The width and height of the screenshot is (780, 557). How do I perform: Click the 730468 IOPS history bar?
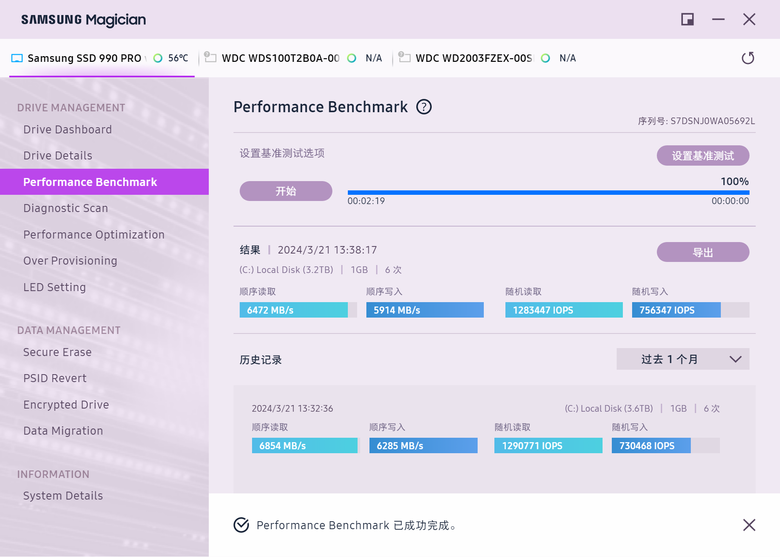coord(666,446)
